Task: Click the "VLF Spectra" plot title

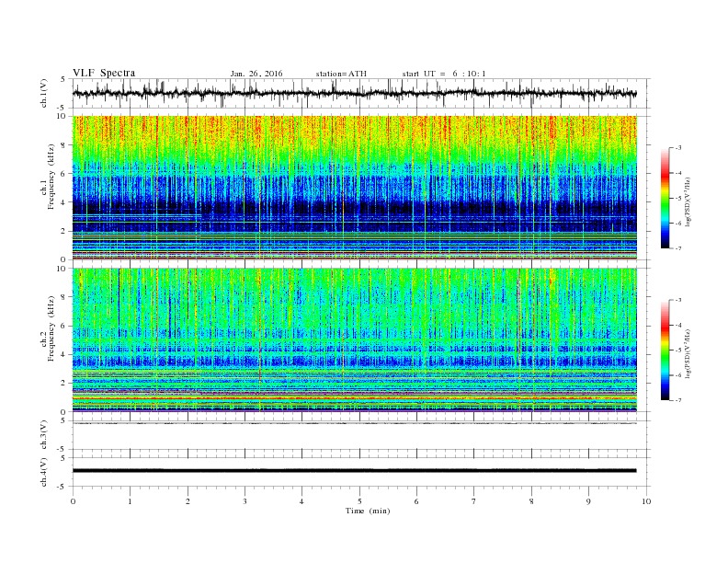Action: [104, 73]
